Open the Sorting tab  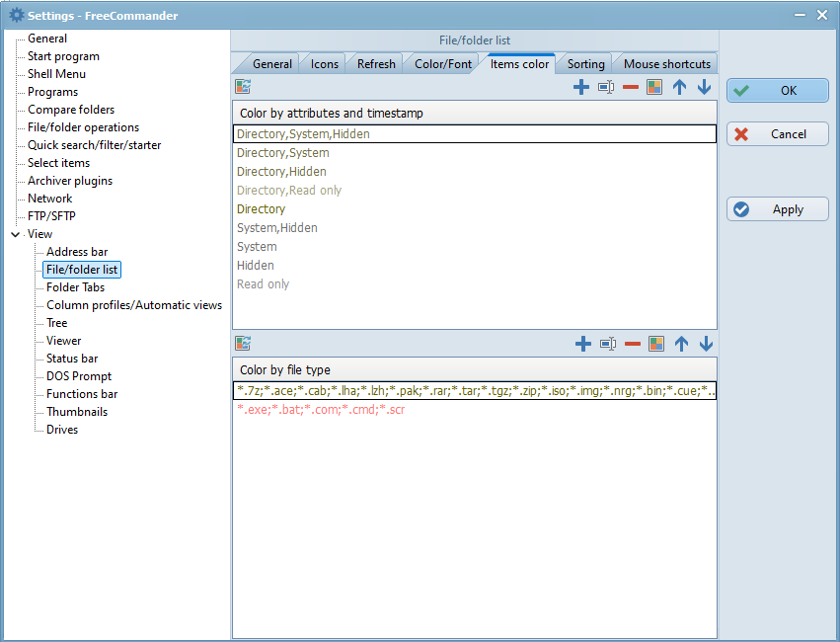click(x=585, y=64)
